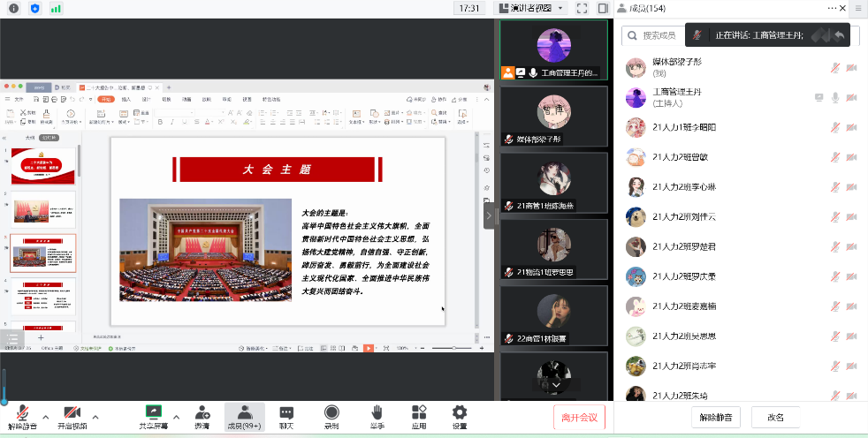
Task: Click the 改名 rename button
Action: click(775, 418)
